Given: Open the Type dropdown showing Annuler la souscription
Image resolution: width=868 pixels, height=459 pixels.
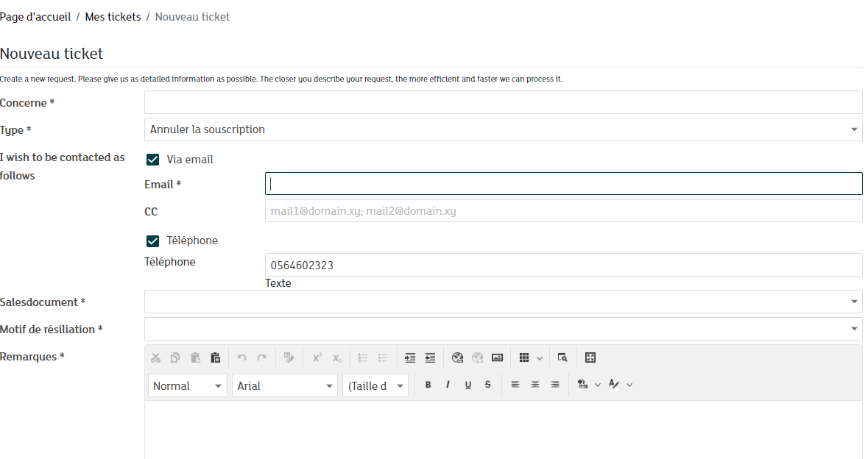Looking at the screenshot, I should point(503,129).
